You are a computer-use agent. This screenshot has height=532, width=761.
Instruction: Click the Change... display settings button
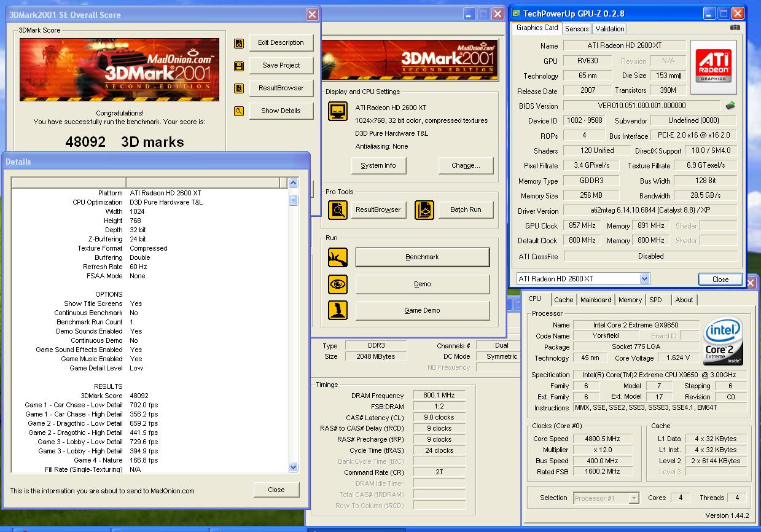pos(466,166)
